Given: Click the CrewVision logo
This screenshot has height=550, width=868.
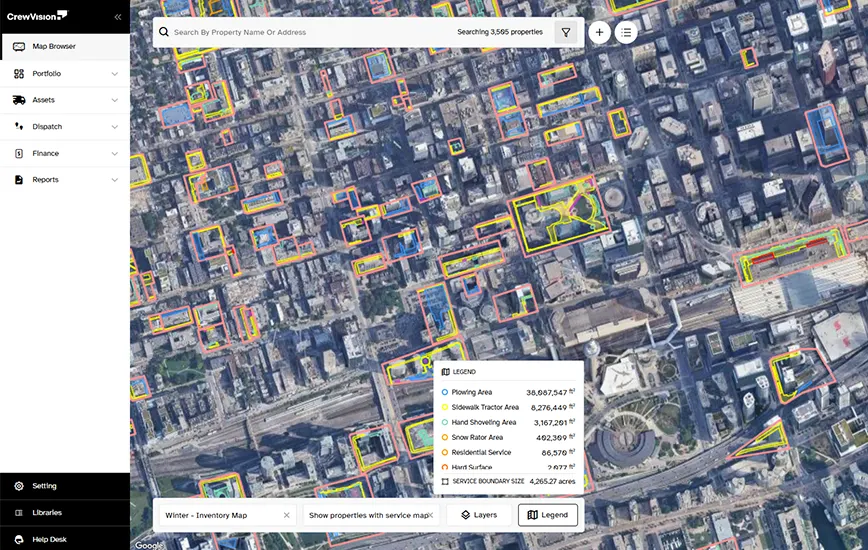Looking at the screenshot, I should (x=37, y=16).
